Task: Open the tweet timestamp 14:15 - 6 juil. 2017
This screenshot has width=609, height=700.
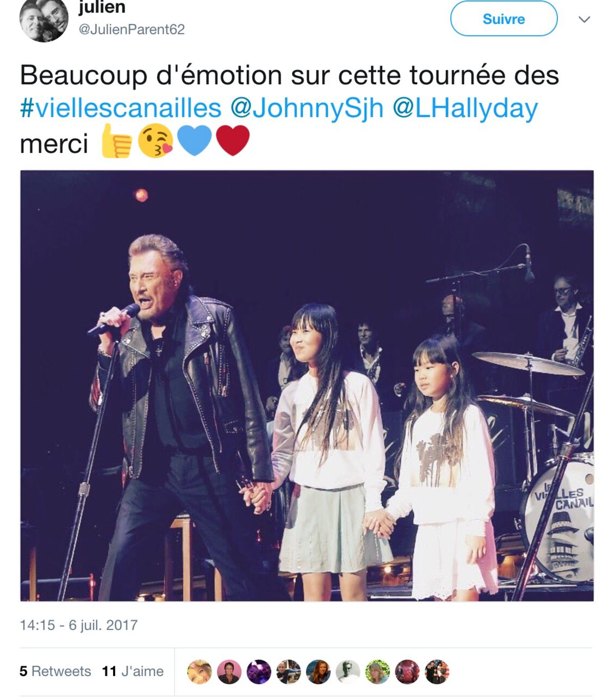Action: tap(79, 625)
